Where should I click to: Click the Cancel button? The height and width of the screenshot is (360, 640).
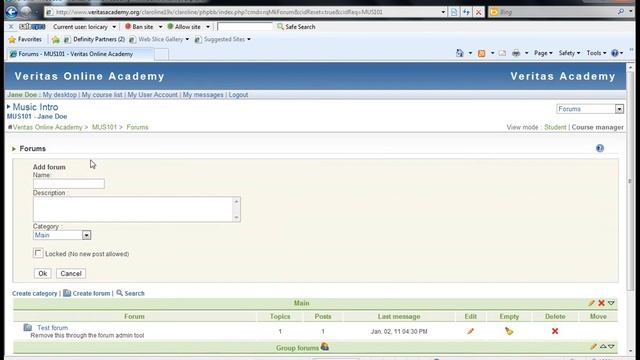(71, 273)
